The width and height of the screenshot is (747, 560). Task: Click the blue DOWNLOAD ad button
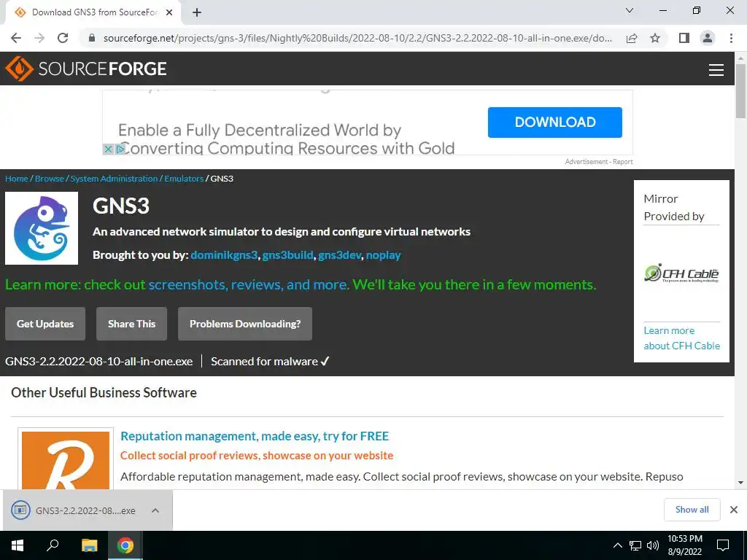pos(554,122)
